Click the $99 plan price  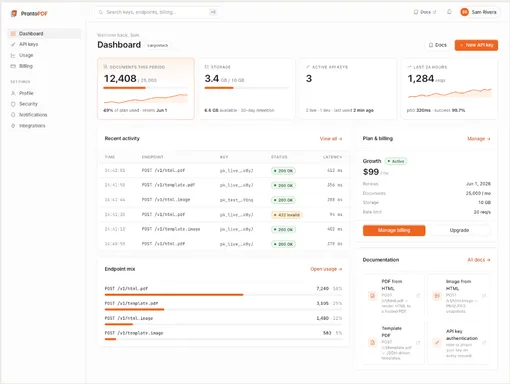click(x=371, y=172)
